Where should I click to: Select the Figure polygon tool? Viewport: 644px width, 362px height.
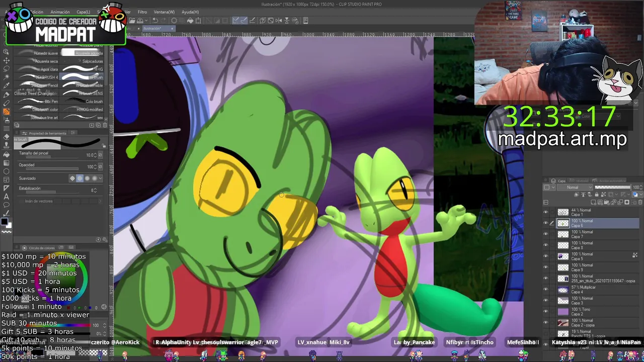pos(6,171)
